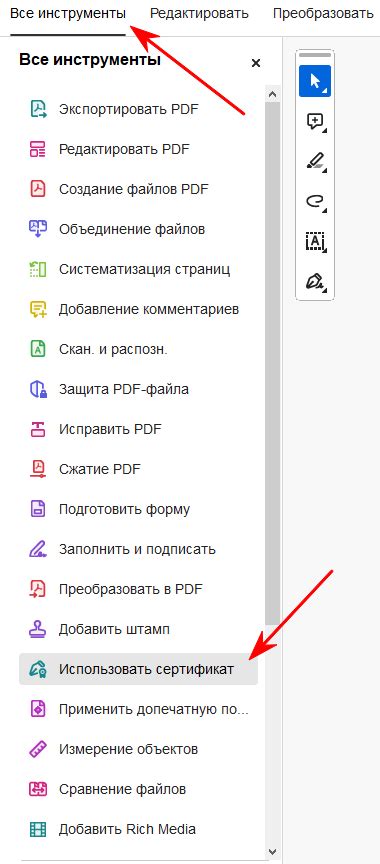This screenshot has height=864, width=380.
Task: Choose Защита PDF-файла label
Action: (124, 389)
